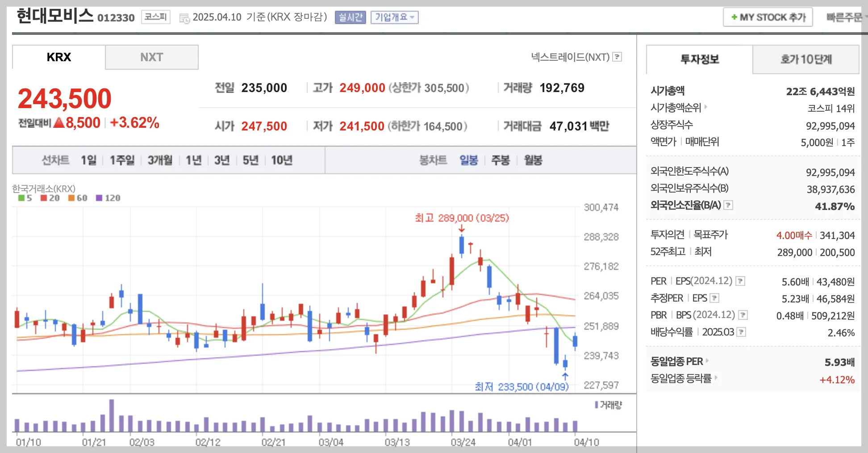Open the NXT help question-mark icon
The height and width of the screenshot is (453, 868).
click(617, 57)
